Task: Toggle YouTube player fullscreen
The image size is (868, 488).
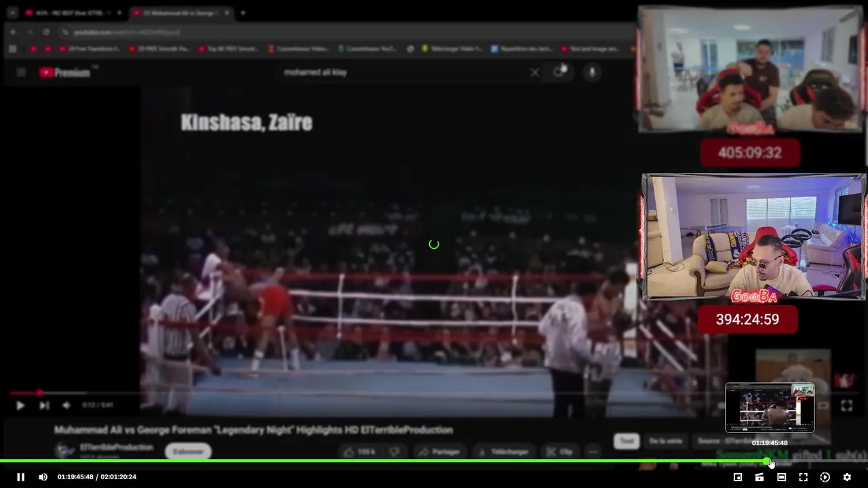Action: [846, 405]
